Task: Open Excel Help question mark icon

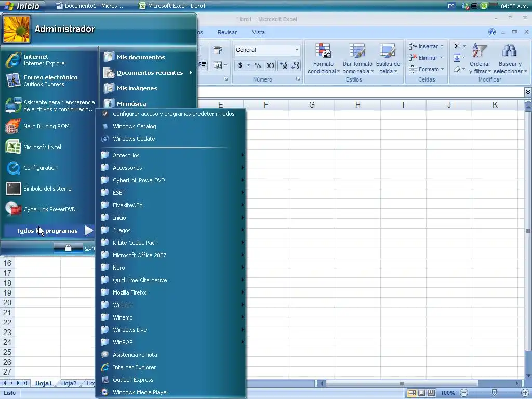Action: (492, 32)
